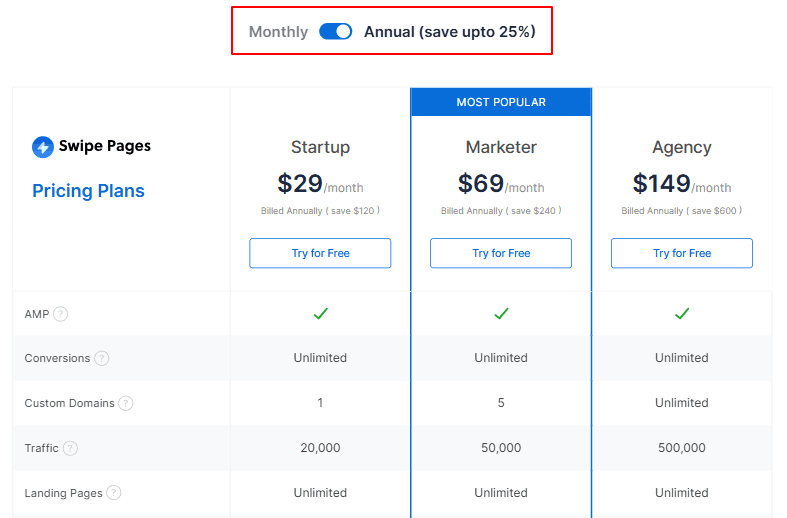787x518 pixels.
Task: Click the Swipe Pages brand name
Action: [x=105, y=146]
